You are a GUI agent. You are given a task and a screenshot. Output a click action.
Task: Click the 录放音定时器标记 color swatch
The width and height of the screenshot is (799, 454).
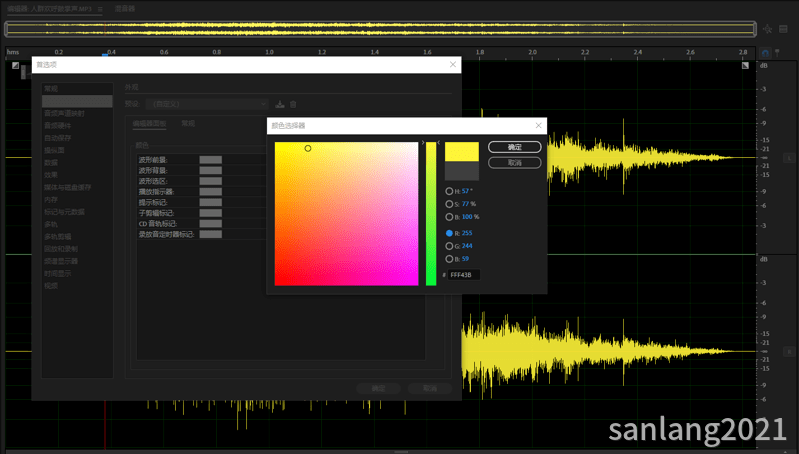(x=210, y=234)
